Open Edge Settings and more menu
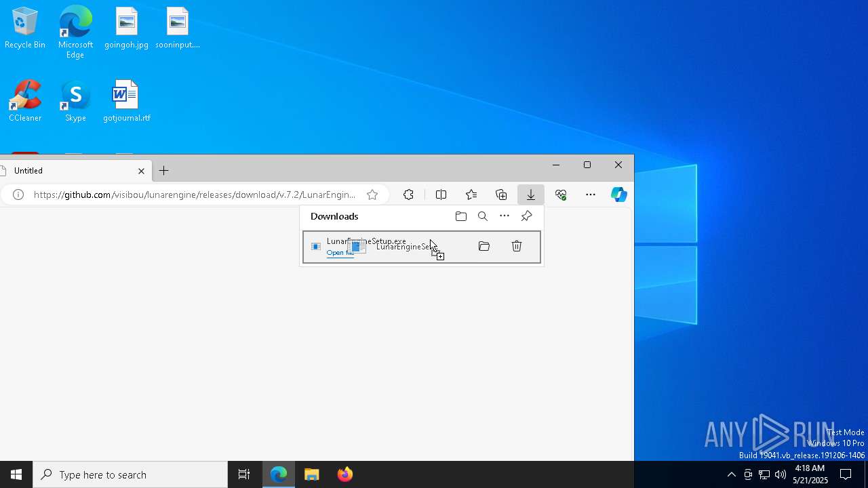This screenshot has height=488, width=868. pos(591,195)
